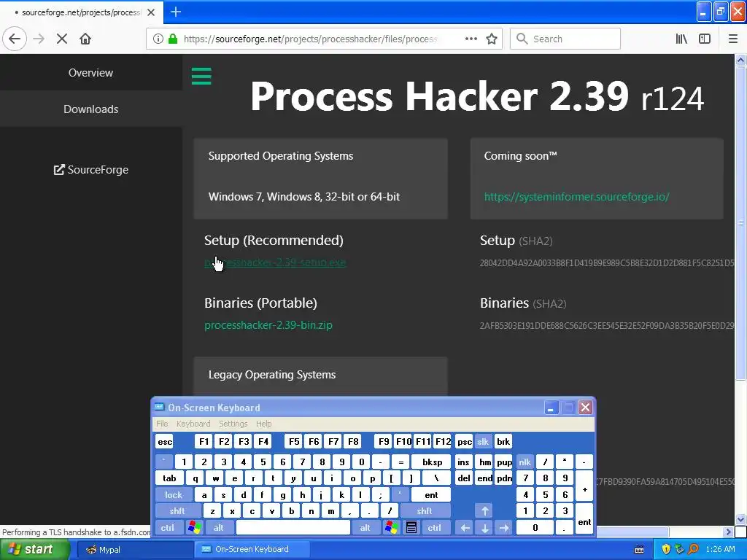Open the Keyboard menu of On-Screen Keyboard
Viewport: 747px width, 560px height.
click(x=193, y=424)
